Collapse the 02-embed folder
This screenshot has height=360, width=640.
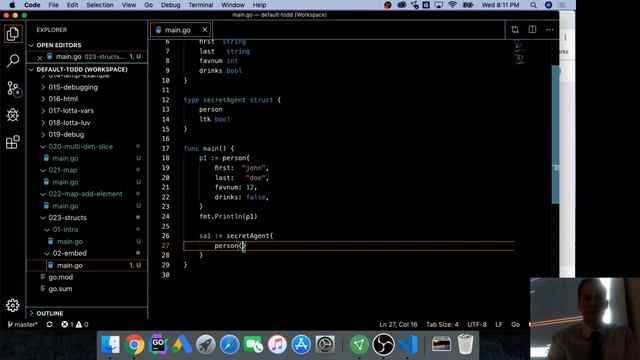click(69, 253)
